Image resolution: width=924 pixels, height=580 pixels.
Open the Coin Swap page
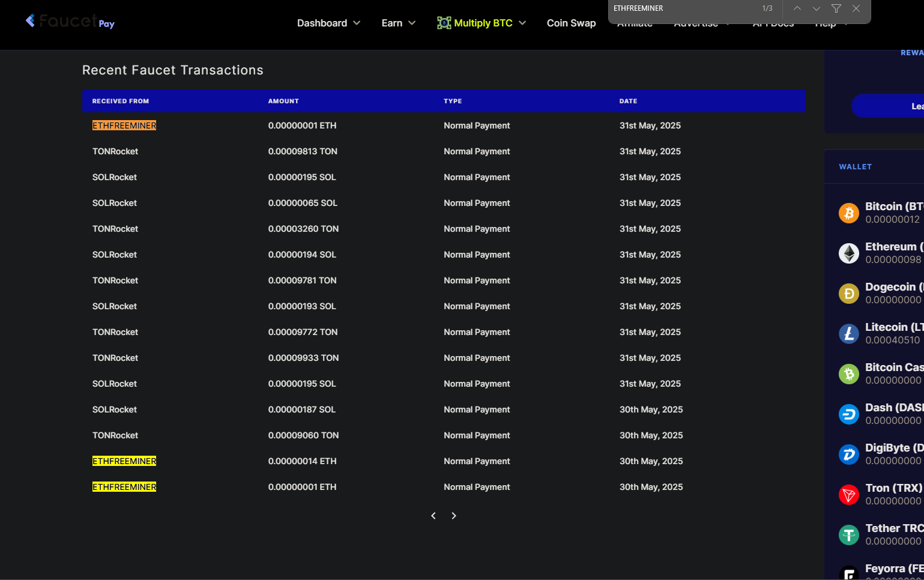pyautogui.click(x=571, y=23)
